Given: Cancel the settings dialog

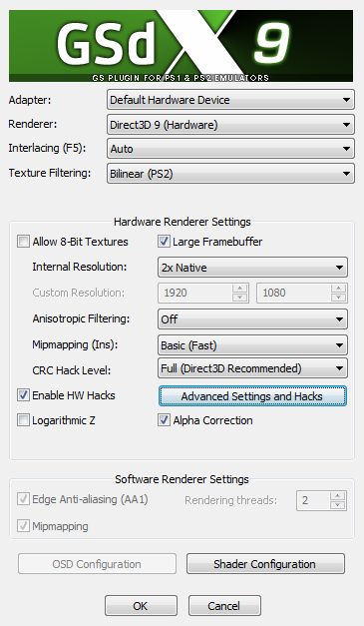Looking at the screenshot, I should tap(224, 606).
